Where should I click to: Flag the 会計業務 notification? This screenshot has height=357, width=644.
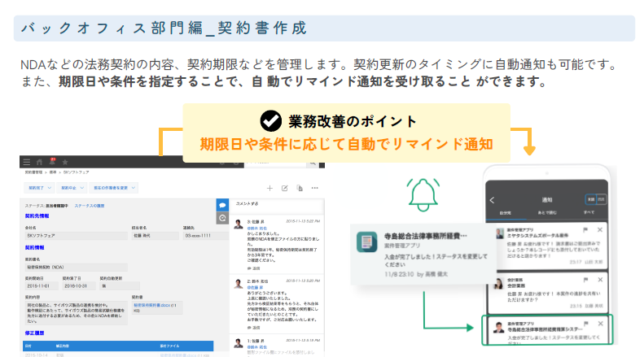[x=585, y=280]
